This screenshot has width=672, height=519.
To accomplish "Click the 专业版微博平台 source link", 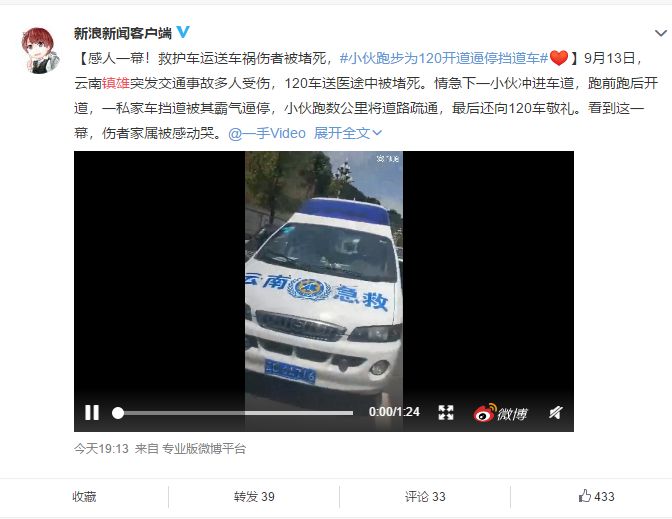I will [204, 449].
